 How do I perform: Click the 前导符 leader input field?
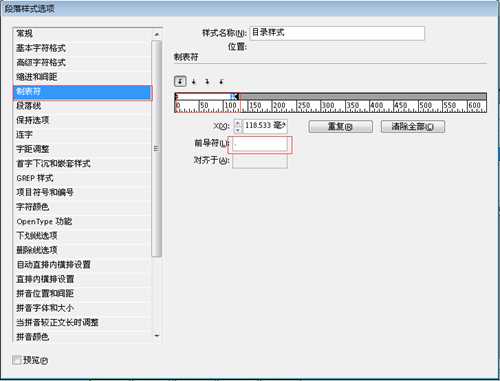click(x=260, y=144)
